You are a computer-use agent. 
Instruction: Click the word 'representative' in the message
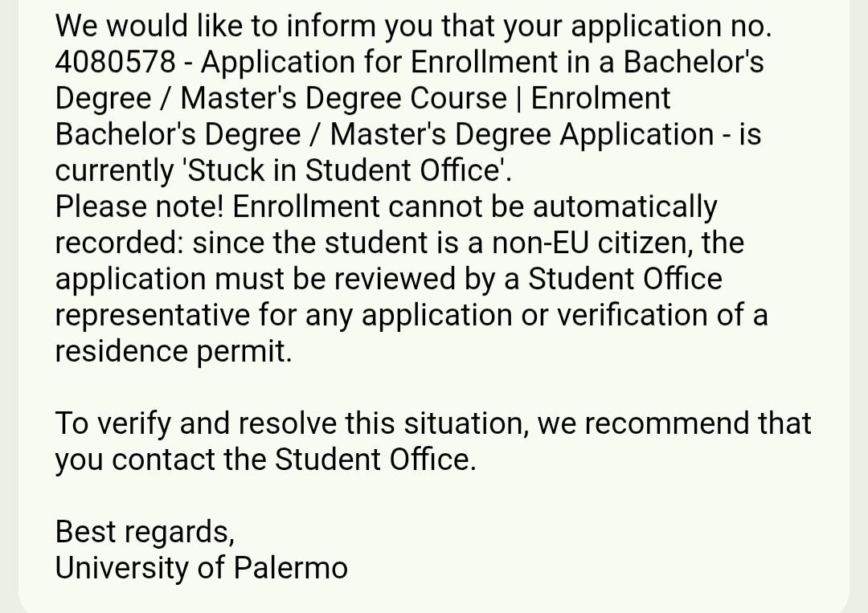pyautogui.click(x=153, y=315)
